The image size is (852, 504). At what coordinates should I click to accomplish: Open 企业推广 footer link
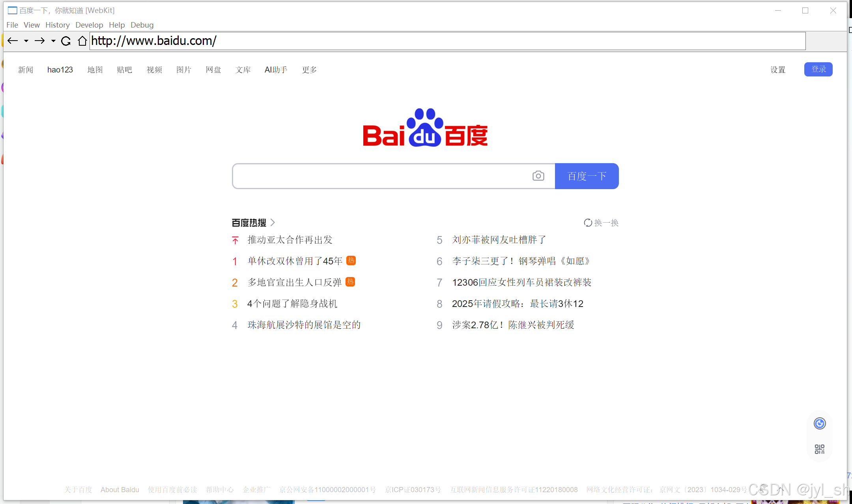click(257, 490)
